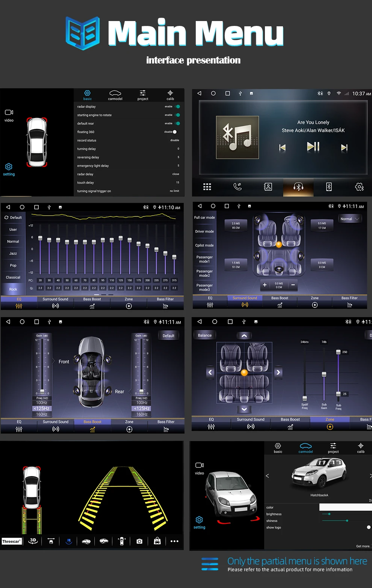Pick the white color swatch bar

click(x=345, y=507)
